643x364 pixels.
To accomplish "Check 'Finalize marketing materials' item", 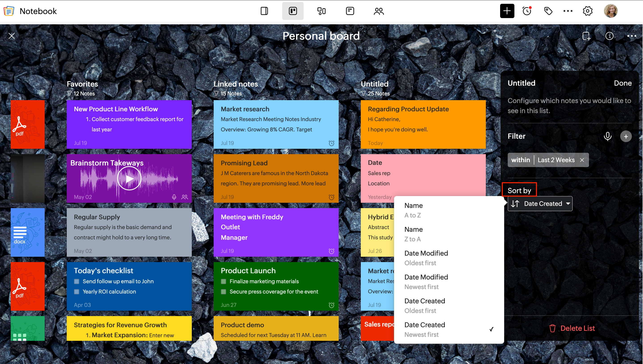I will 224,281.
